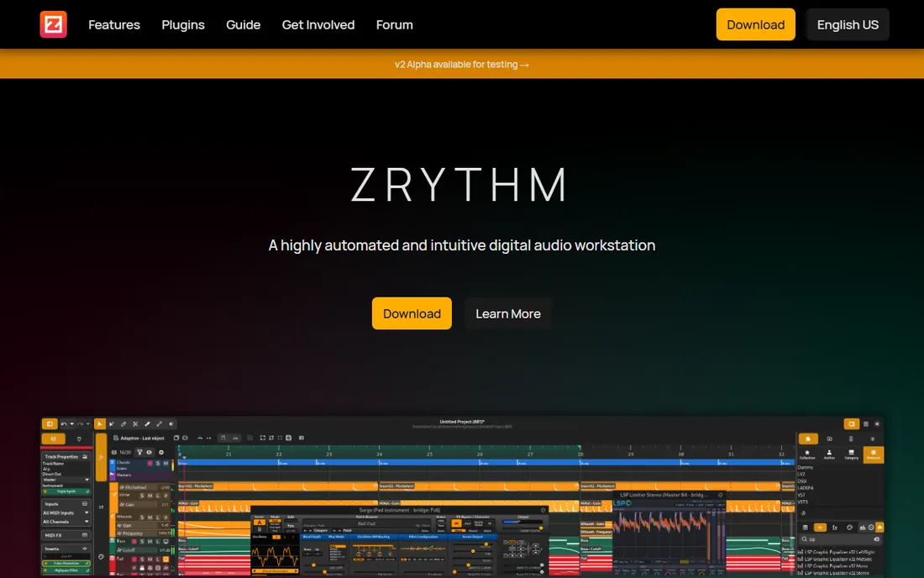
Task: Select the Protocol tab in plugin browser
Action: pos(874,455)
